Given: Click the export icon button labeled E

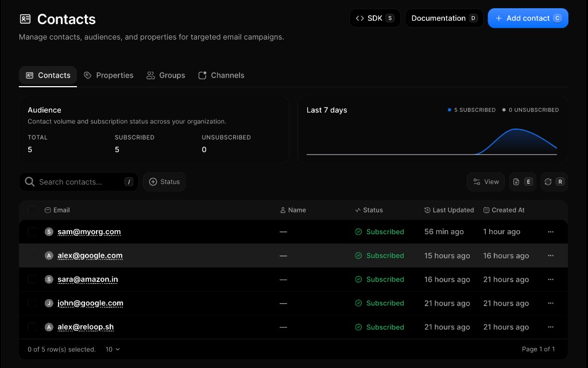Looking at the screenshot, I should 523,182.
